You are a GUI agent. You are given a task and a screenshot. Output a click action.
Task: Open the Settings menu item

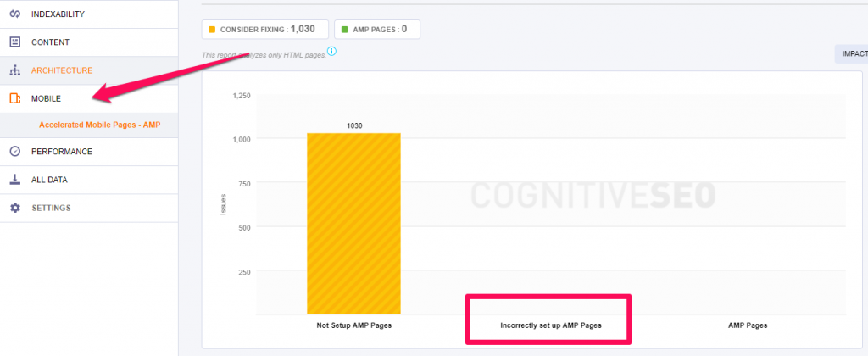[x=88, y=208]
